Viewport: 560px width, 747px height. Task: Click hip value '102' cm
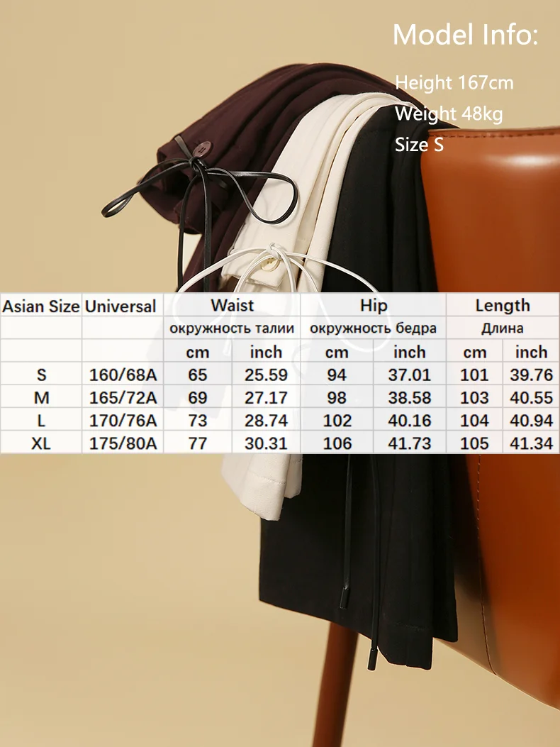click(337, 421)
